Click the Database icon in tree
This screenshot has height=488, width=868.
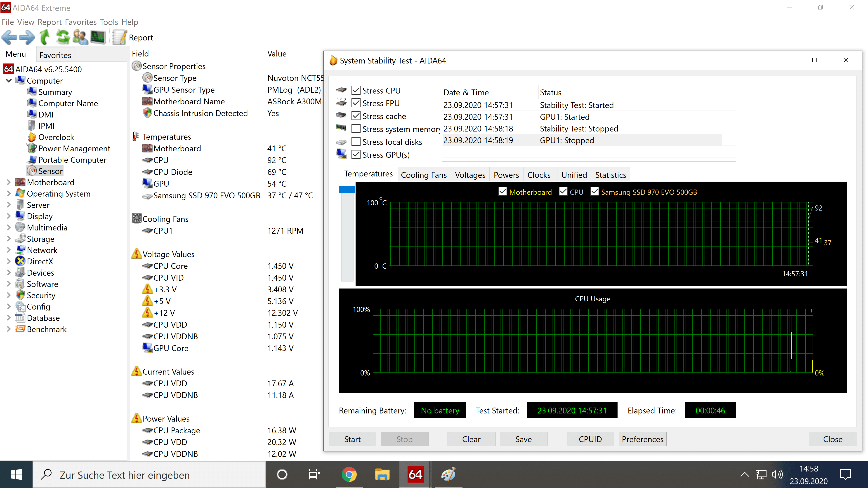click(20, 318)
